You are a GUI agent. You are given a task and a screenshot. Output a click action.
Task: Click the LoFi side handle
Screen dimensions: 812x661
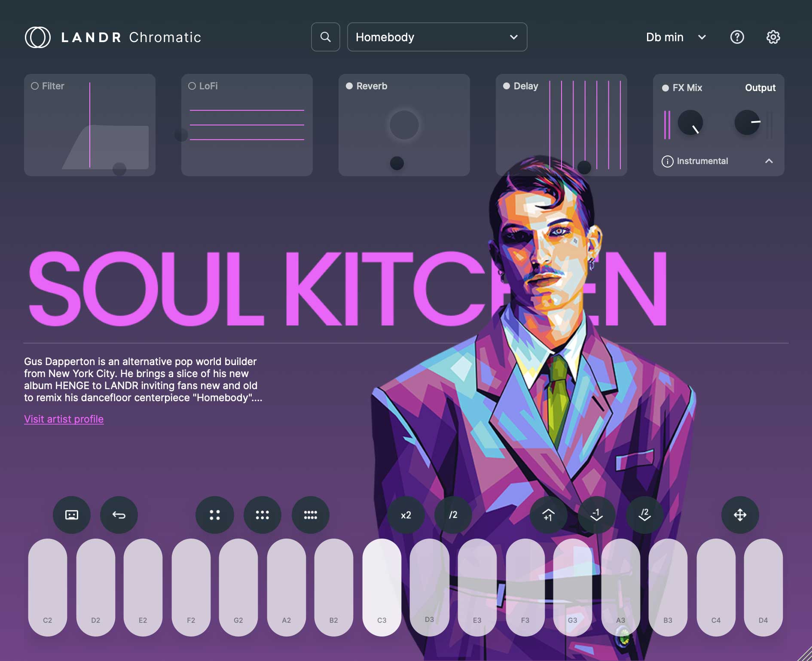click(181, 135)
